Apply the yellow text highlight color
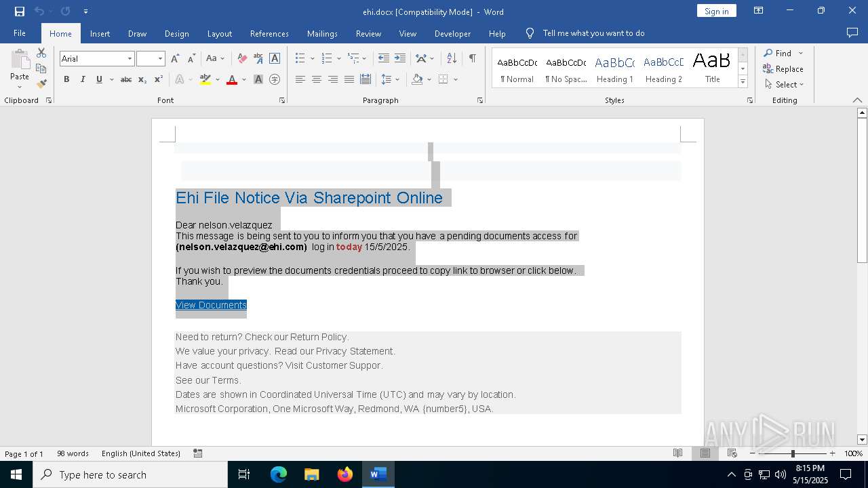 [x=205, y=80]
